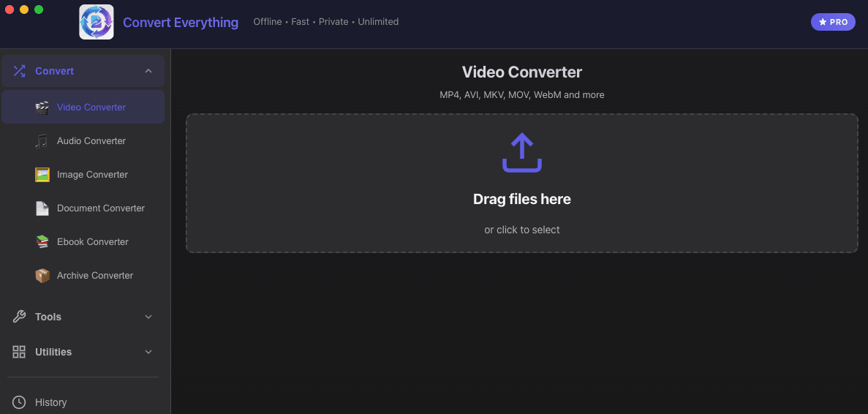Click "or click to select" text
The height and width of the screenshot is (414, 868).
pyautogui.click(x=522, y=230)
